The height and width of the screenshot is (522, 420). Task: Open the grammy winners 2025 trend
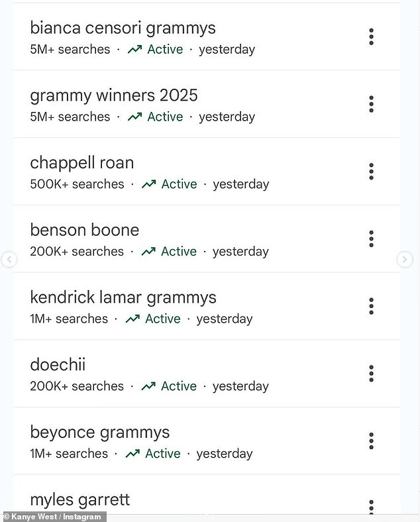pos(113,95)
